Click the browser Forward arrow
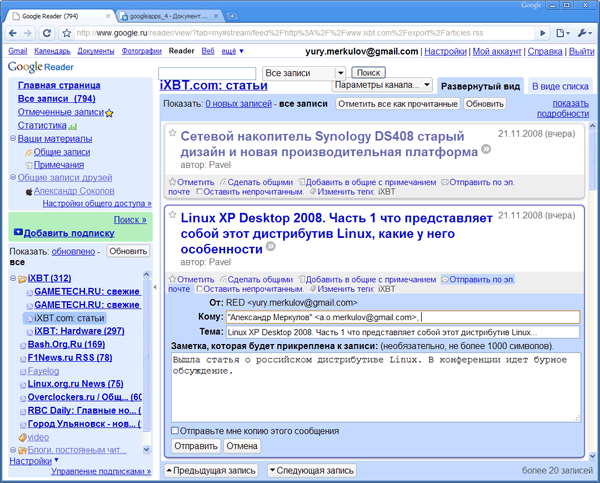The height and width of the screenshot is (483, 600). click(x=28, y=33)
